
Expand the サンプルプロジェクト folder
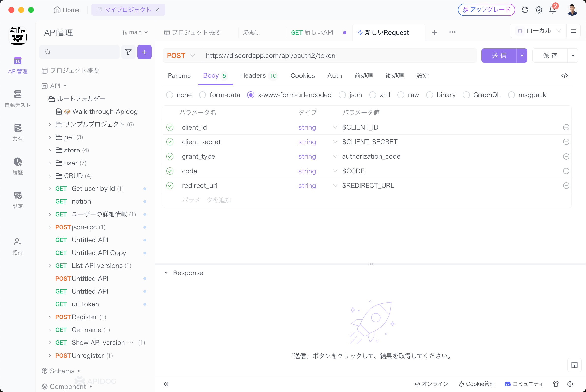[50, 124]
